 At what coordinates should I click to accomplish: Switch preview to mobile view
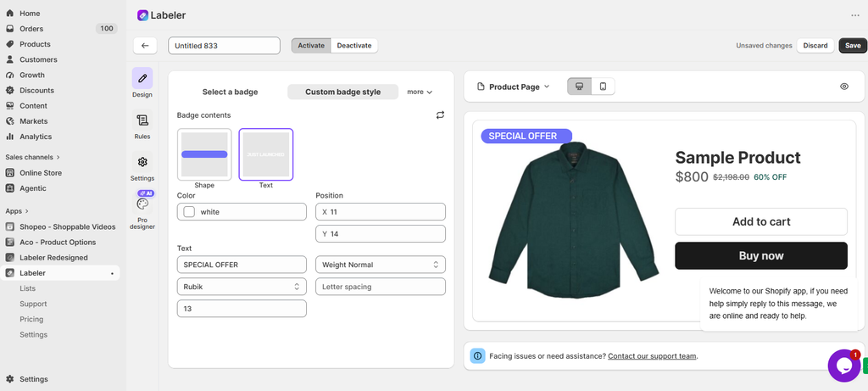click(x=603, y=87)
